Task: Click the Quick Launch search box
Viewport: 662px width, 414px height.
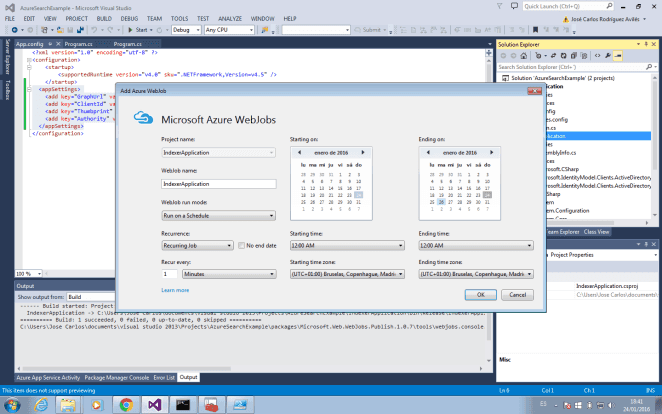Action: pyautogui.click(x=568, y=6)
